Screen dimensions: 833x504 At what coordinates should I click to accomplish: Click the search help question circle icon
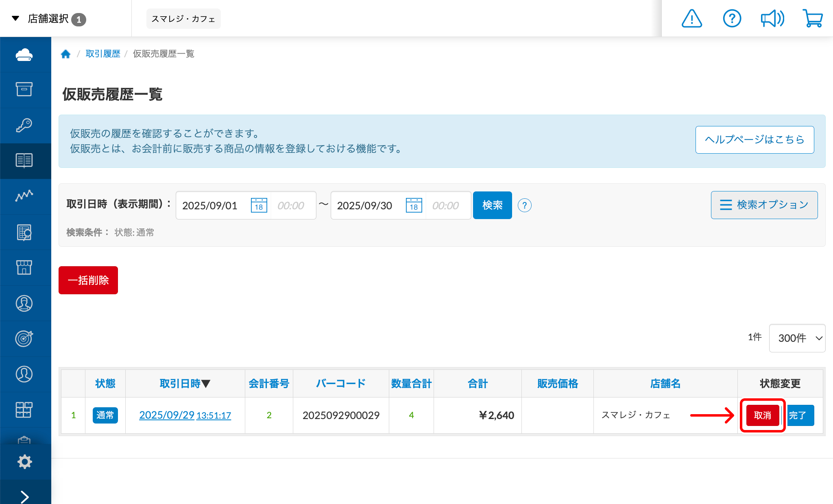[x=525, y=205]
